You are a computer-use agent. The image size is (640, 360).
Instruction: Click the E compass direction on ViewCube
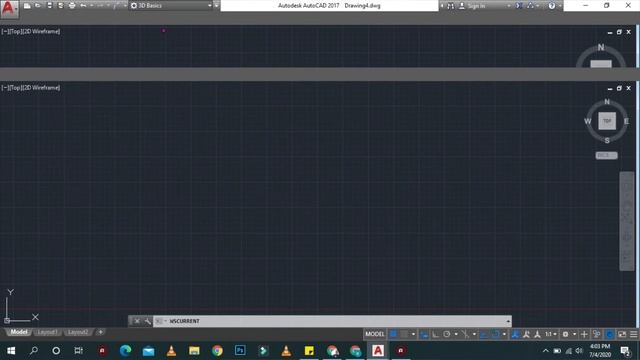click(626, 121)
